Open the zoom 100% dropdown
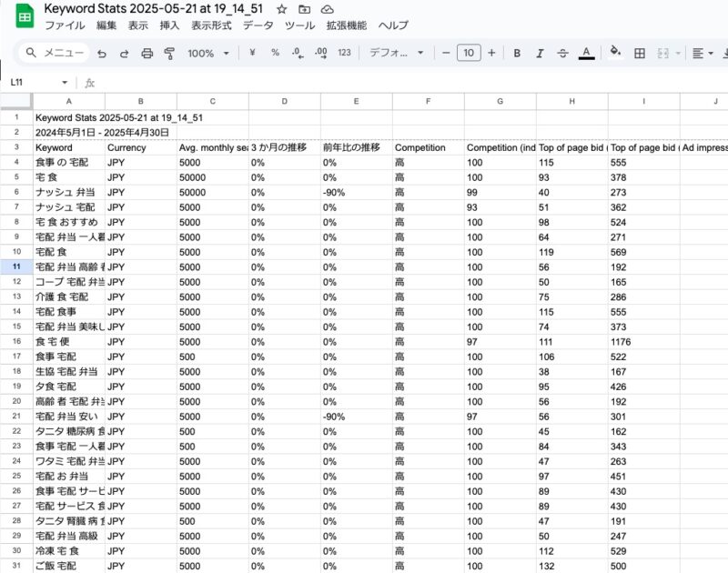Screen dimensions: 728x573 tap(208, 54)
